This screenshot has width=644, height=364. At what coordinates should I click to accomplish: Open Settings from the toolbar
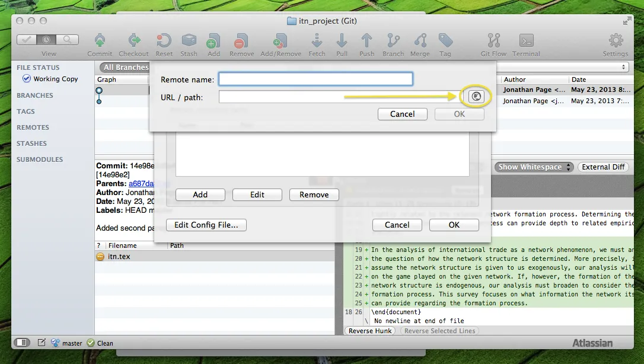[616, 41]
